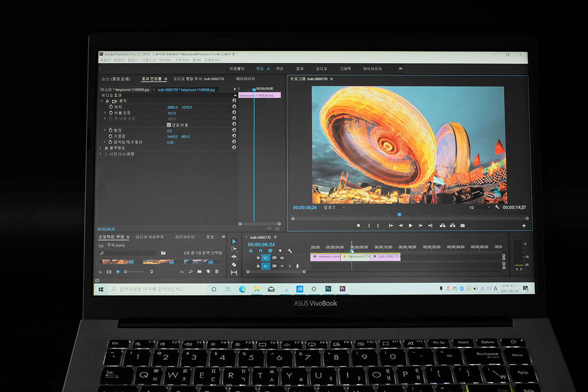The width and height of the screenshot is (588, 392).
Task: Reset the 불투명도 opacity effect
Action: [234, 147]
